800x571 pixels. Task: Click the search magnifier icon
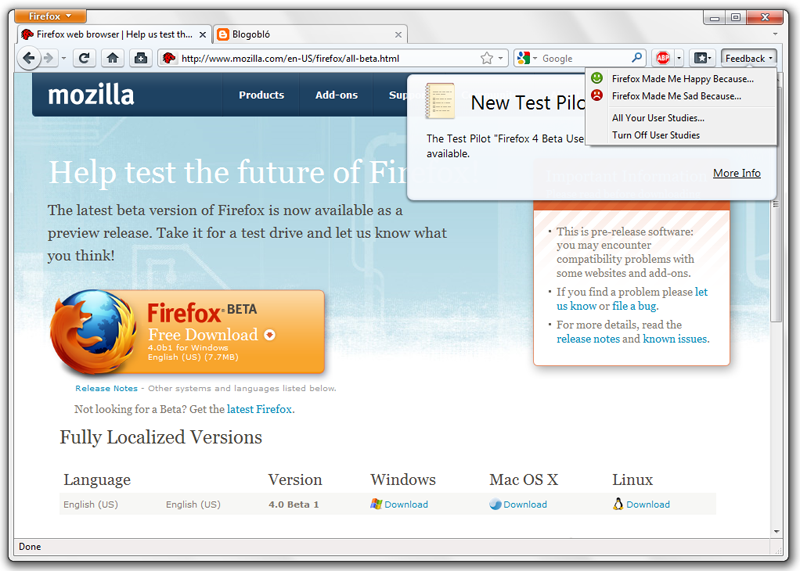[636, 58]
